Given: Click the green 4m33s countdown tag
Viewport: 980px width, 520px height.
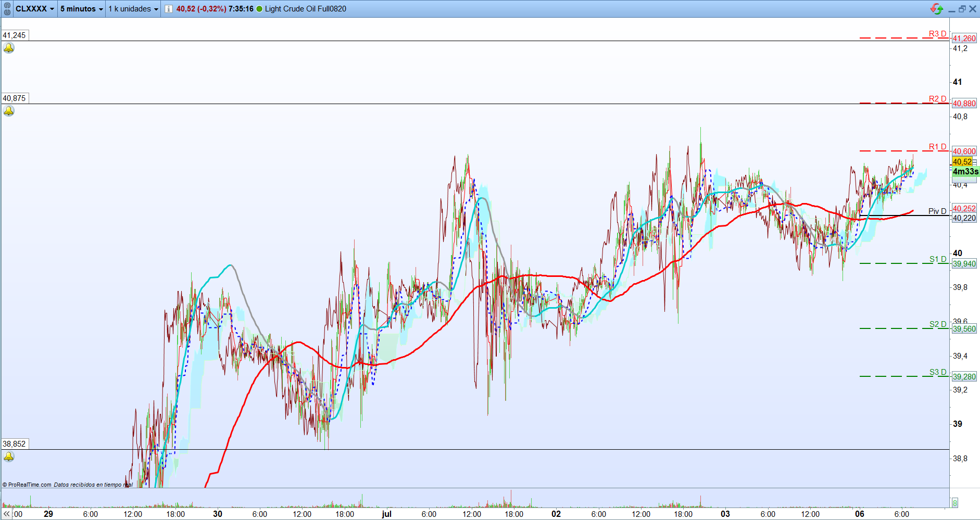Looking at the screenshot, I should [x=965, y=172].
